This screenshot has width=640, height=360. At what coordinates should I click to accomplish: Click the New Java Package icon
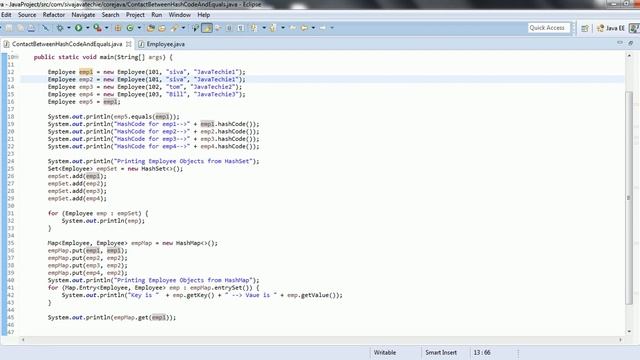pos(118,28)
